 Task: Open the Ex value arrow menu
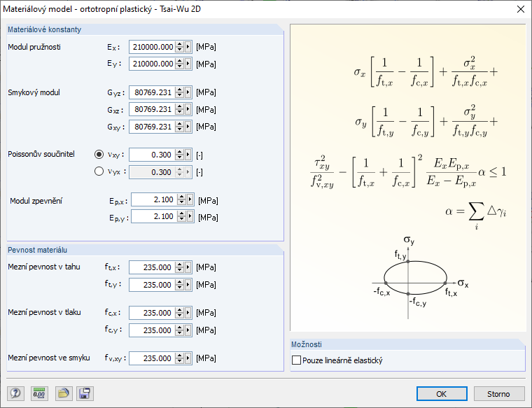188,47
